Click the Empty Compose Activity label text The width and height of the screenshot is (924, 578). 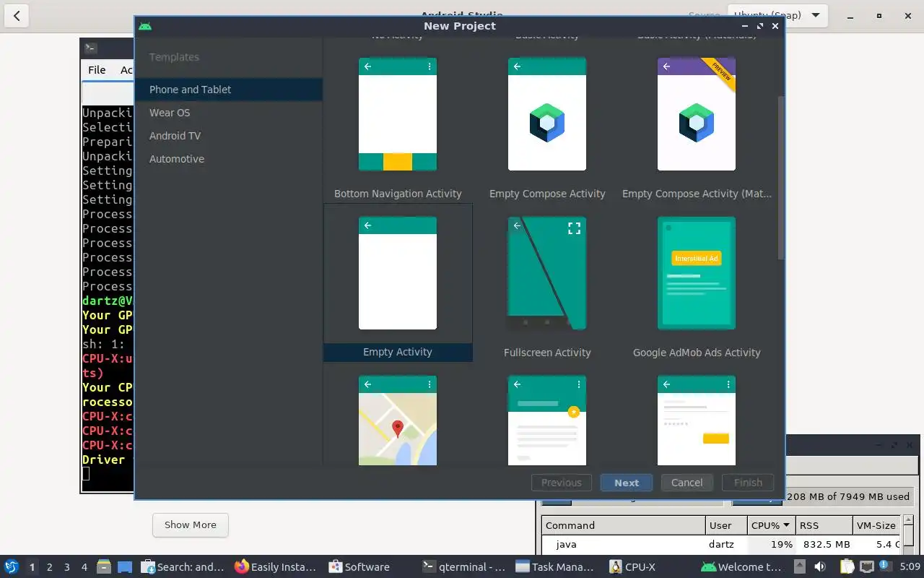(x=547, y=194)
